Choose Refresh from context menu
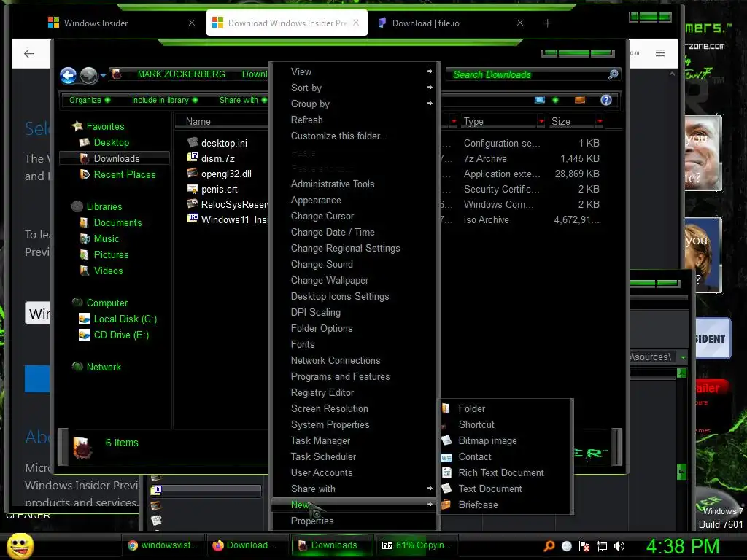This screenshot has width=747, height=560. [307, 120]
